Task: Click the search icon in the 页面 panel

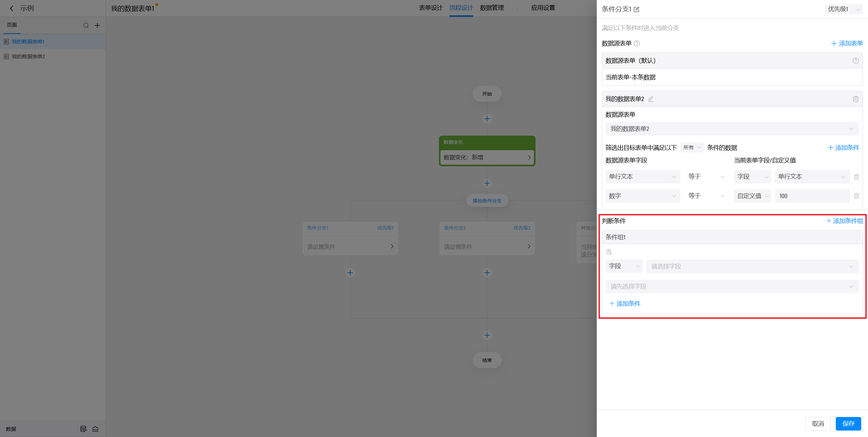Action: coord(86,25)
